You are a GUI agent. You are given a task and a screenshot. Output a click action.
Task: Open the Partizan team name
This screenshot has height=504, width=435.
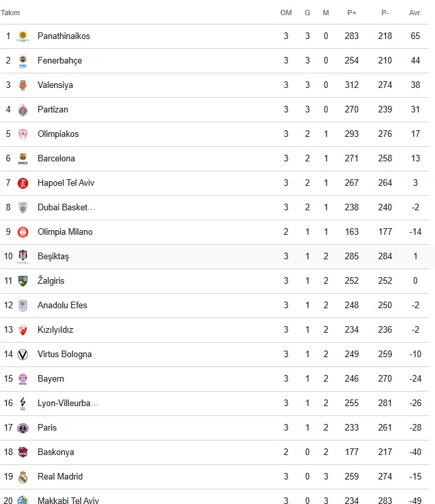(53, 109)
